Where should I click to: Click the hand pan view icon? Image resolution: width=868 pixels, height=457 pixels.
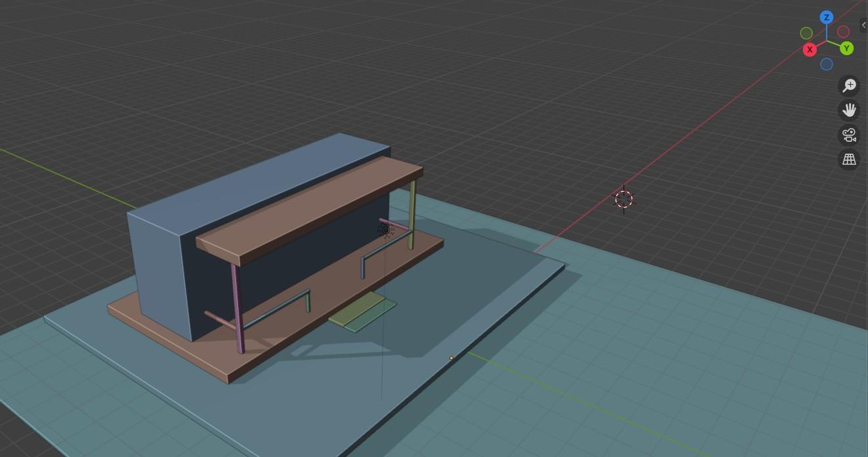click(x=849, y=110)
